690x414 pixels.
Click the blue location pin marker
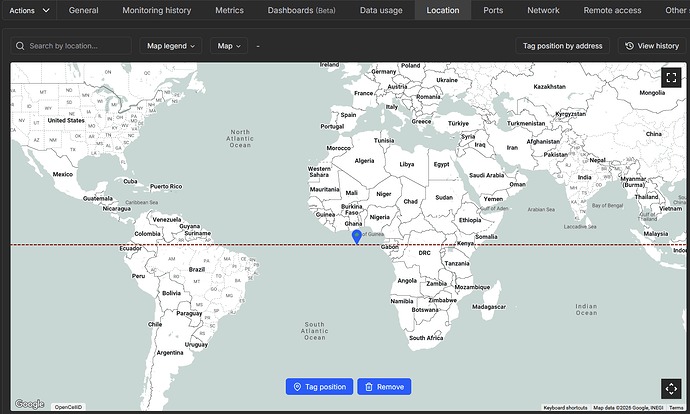pos(357,236)
